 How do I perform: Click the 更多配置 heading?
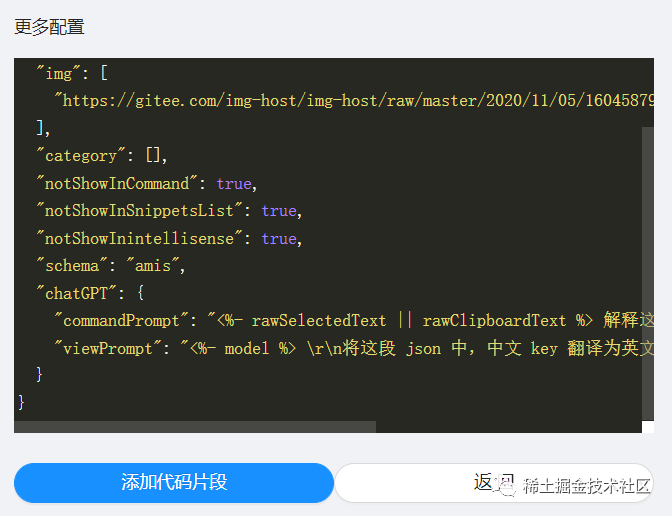coord(49,27)
